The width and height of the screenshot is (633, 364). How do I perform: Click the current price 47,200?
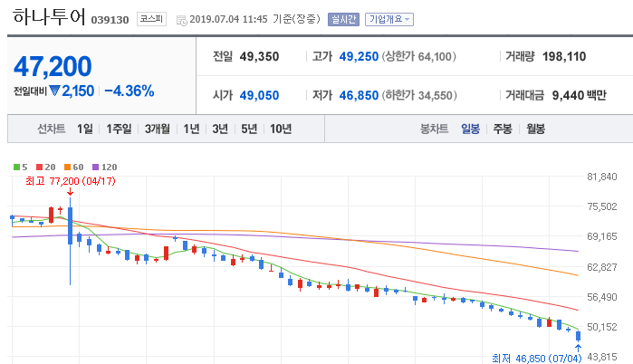coord(53,66)
